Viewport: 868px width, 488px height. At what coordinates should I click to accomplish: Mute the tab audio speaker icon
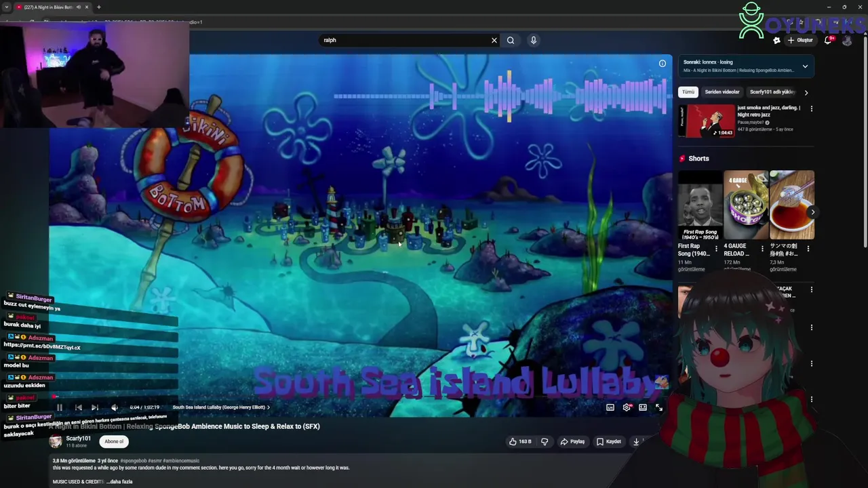pos(79,7)
